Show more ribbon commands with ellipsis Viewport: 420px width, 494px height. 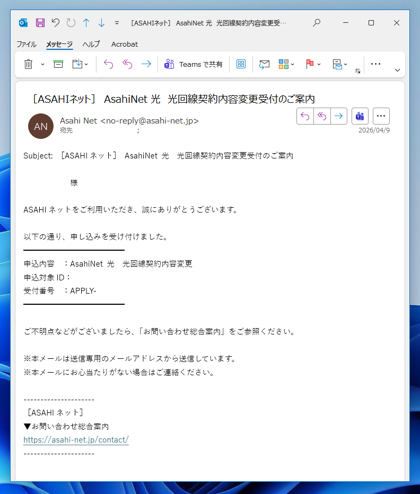click(x=376, y=64)
